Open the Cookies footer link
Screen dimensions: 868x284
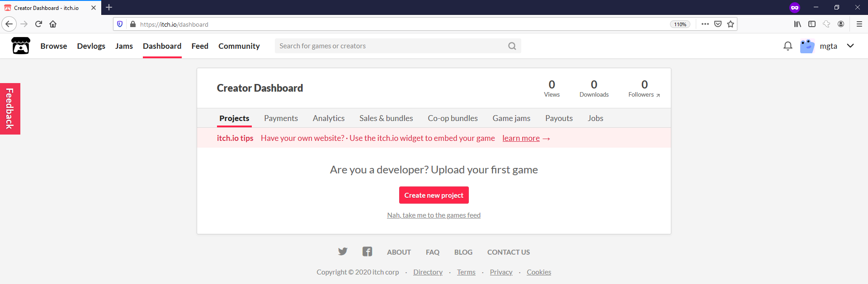pos(539,272)
